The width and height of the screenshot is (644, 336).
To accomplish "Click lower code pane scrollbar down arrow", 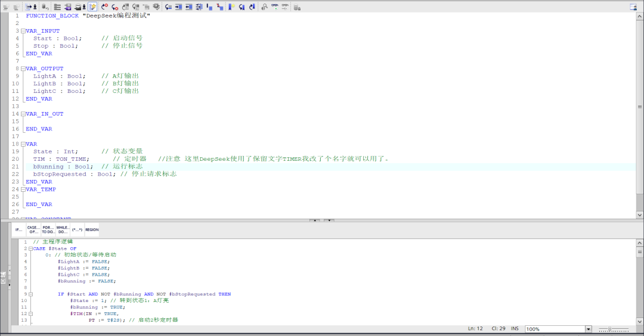I will pyautogui.click(x=639, y=321).
